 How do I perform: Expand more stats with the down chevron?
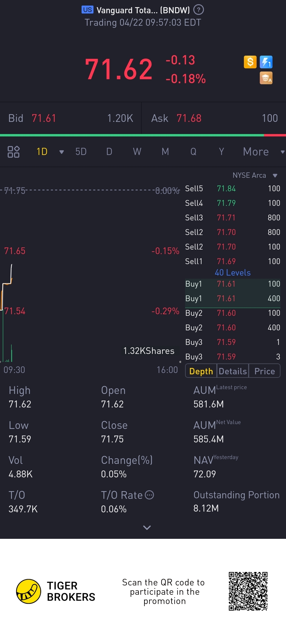point(147,527)
